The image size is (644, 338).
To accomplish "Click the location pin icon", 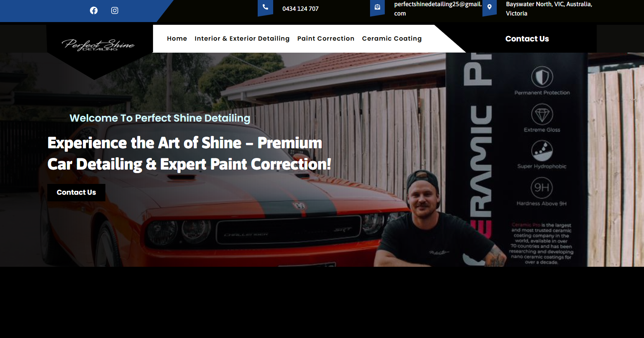I will pyautogui.click(x=489, y=7).
